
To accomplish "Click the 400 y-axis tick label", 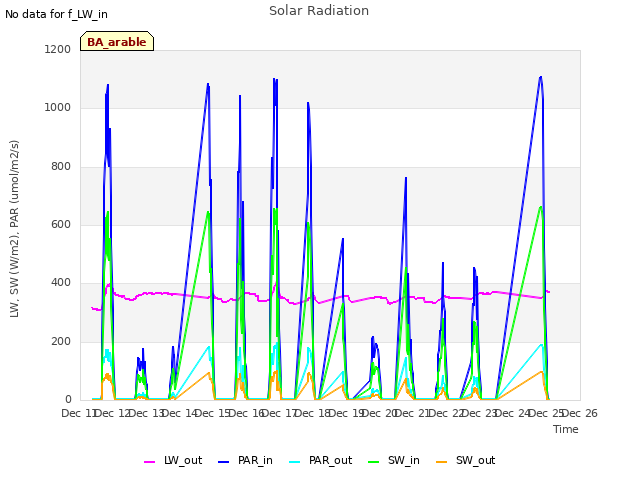I will click(61, 283).
